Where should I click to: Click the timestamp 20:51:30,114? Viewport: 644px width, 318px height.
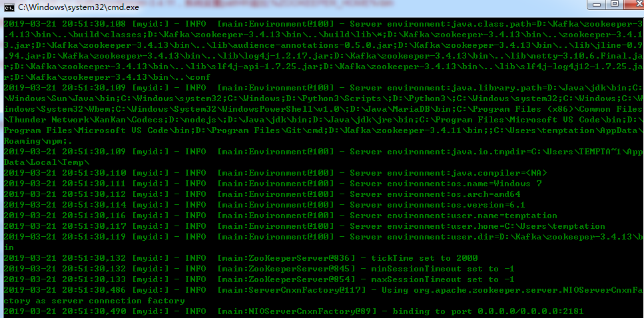pos(94,205)
